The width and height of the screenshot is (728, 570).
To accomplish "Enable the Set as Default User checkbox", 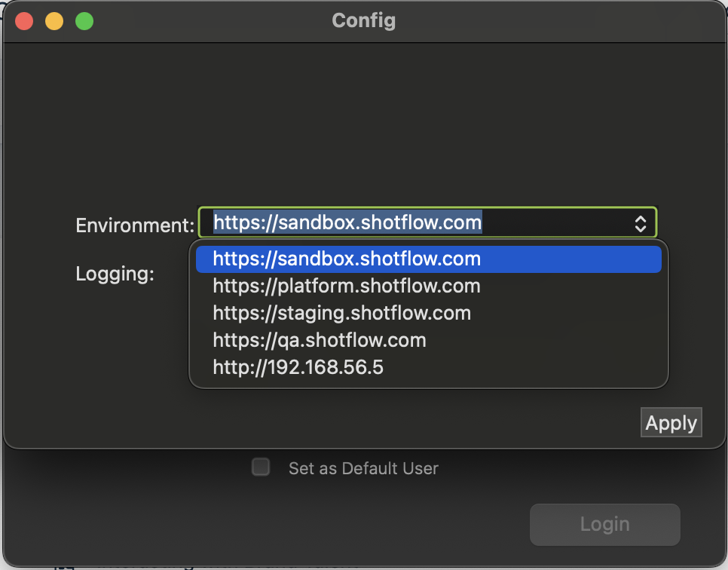I will point(261,467).
